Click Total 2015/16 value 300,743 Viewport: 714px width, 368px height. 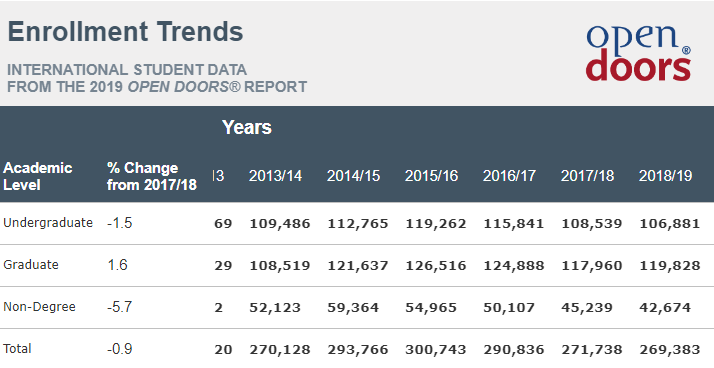coord(436,350)
